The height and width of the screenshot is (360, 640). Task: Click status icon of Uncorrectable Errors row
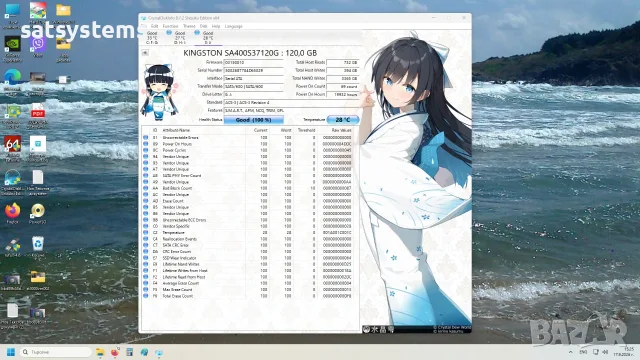[x=146, y=138]
